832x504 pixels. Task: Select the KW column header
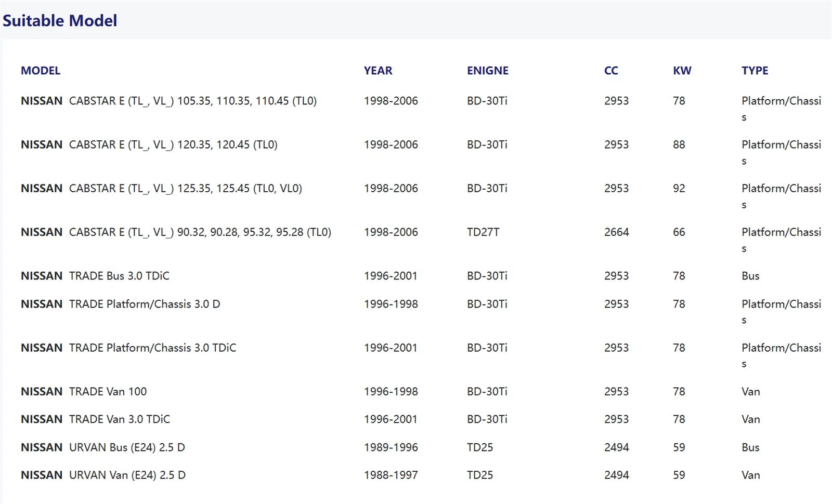pos(682,71)
